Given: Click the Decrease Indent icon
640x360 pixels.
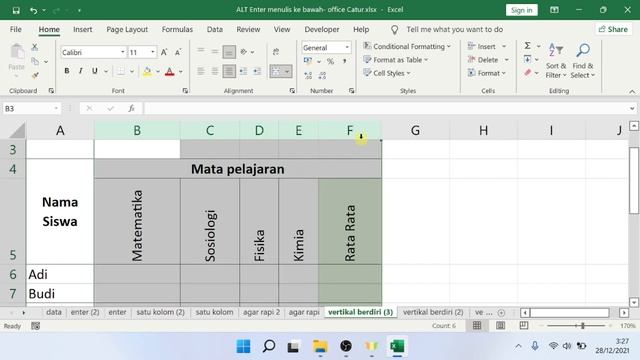Looking at the screenshot, I should click(243, 71).
